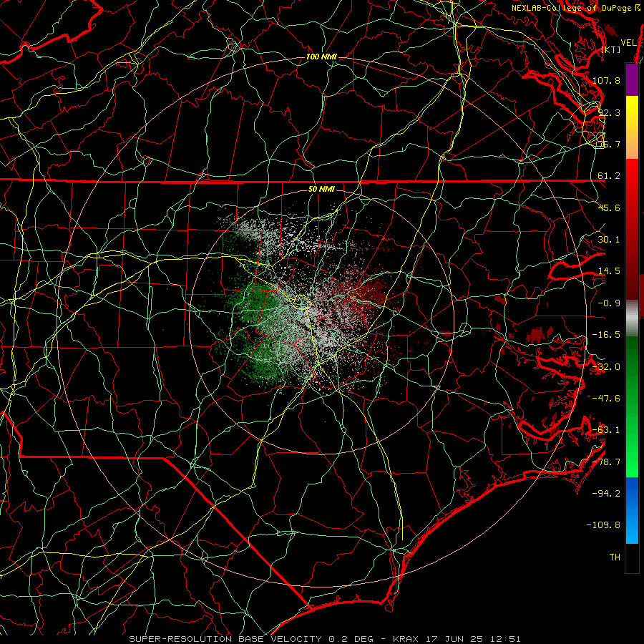The width and height of the screenshot is (644, 644).
Task: Click the 92.3 legend value
Action: (608, 112)
